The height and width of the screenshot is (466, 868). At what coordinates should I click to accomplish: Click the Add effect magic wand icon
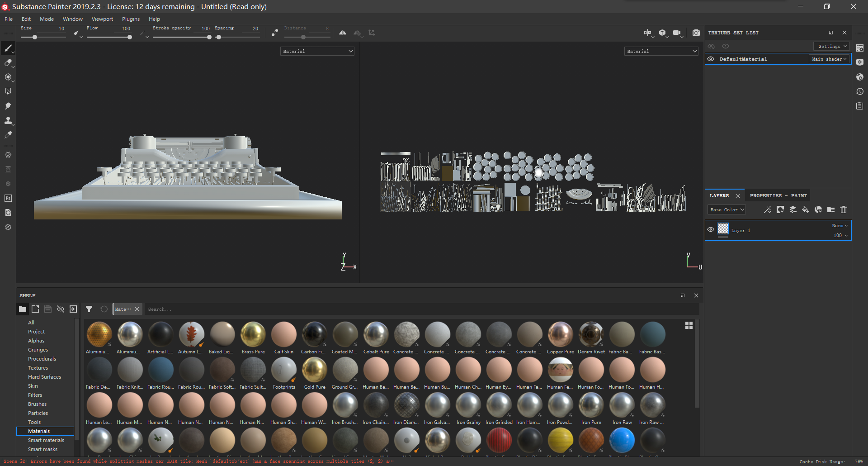(767, 209)
